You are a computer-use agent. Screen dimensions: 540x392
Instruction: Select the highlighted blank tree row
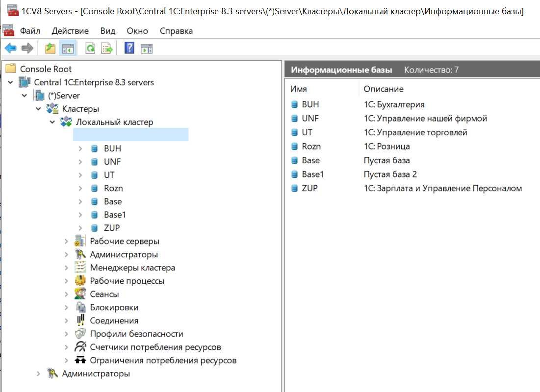(x=130, y=135)
